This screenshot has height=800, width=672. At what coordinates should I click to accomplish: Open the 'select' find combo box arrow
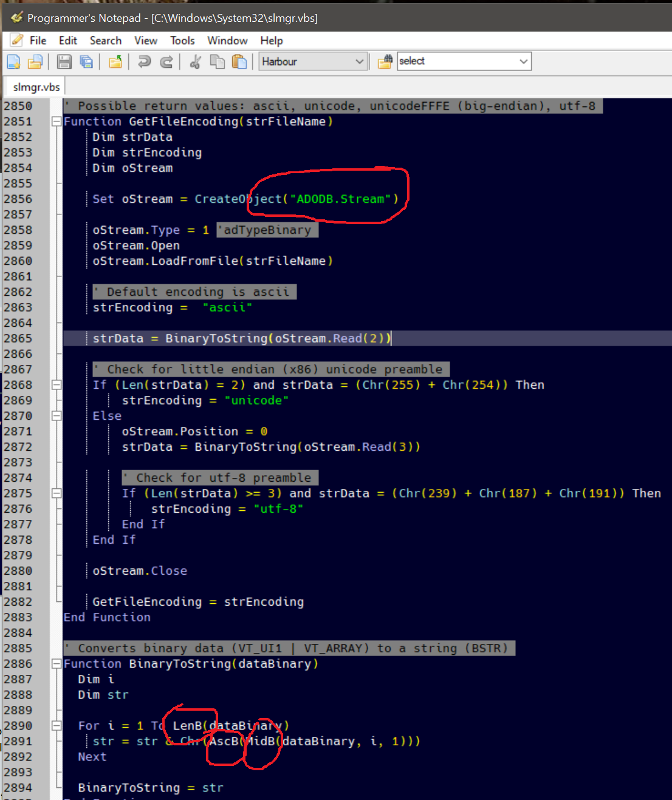523,61
